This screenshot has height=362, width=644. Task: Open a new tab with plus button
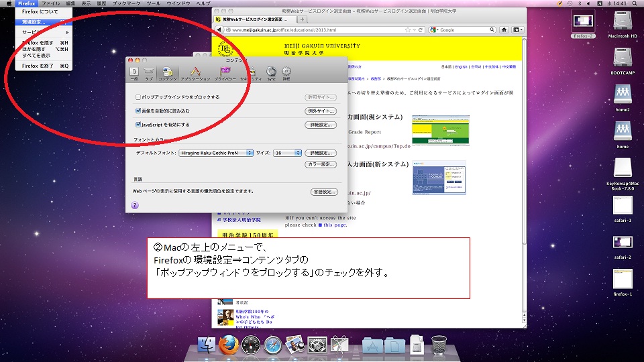[x=302, y=19]
